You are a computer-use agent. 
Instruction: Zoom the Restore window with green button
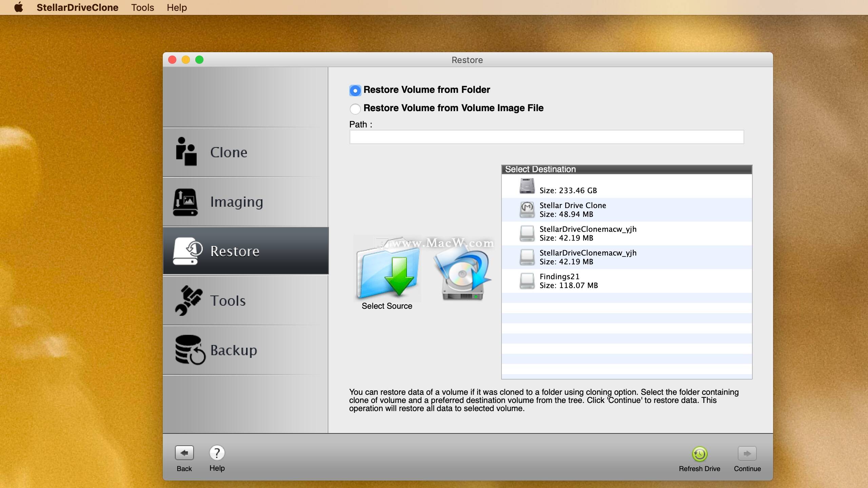[199, 60]
